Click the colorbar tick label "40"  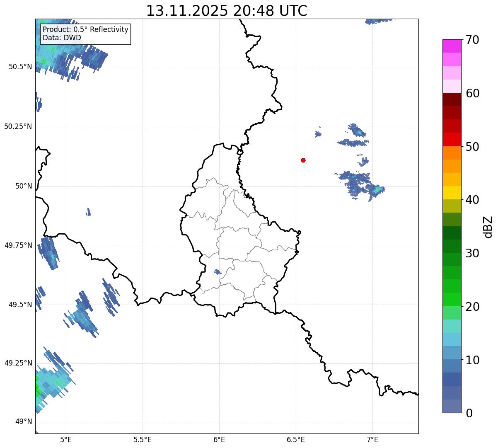[x=472, y=200]
